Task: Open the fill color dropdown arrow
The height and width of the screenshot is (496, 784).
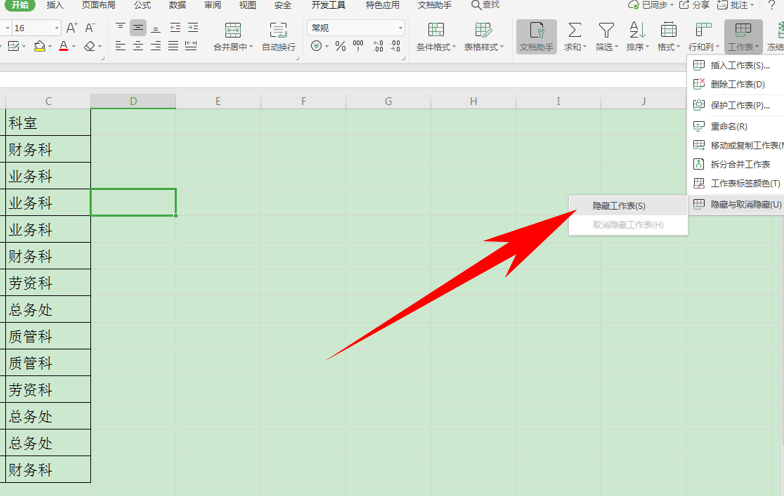Action: tap(50, 47)
